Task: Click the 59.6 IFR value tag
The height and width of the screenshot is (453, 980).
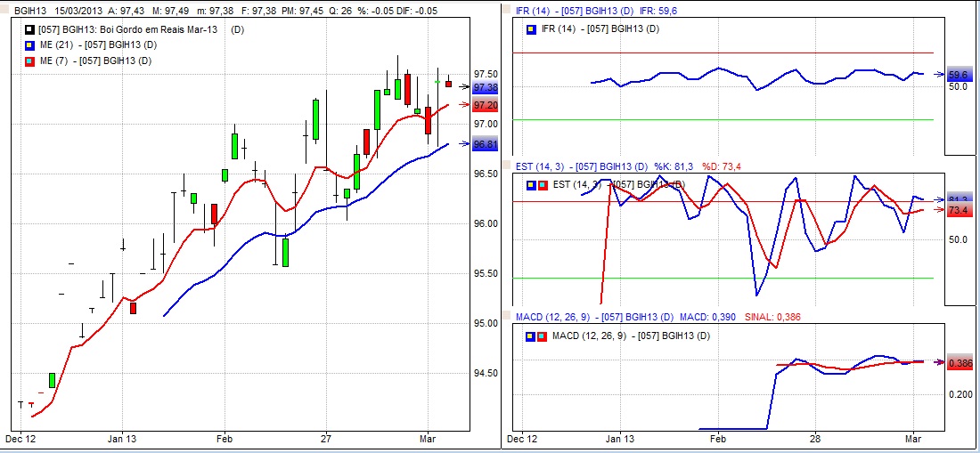Action: click(x=959, y=76)
